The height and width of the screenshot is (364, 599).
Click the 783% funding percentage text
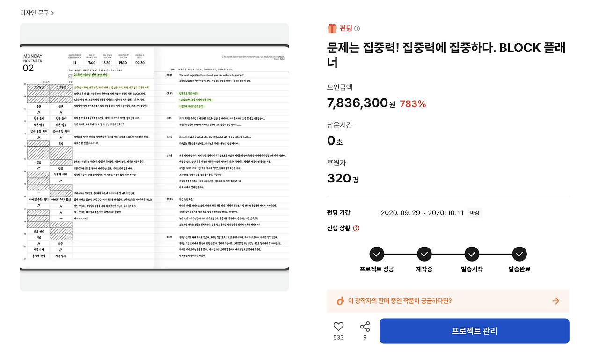[412, 104]
